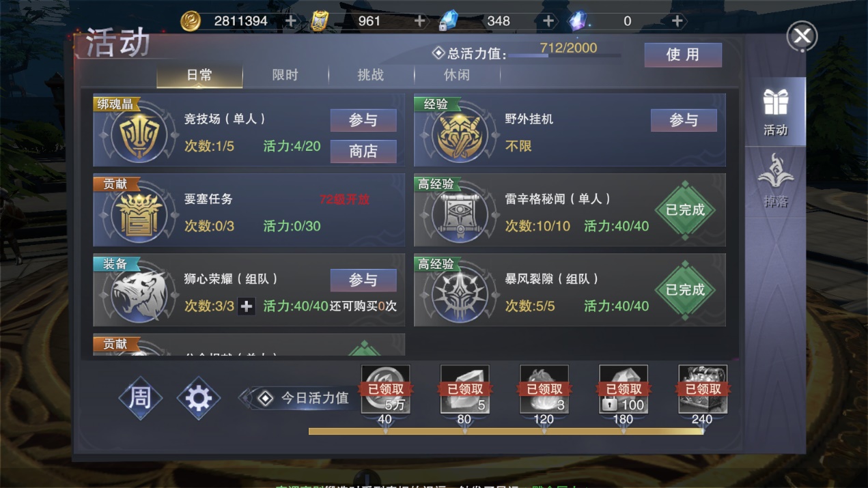Add blue diamonds with plus button
This screenshot has height=488, width=868.
548,21
